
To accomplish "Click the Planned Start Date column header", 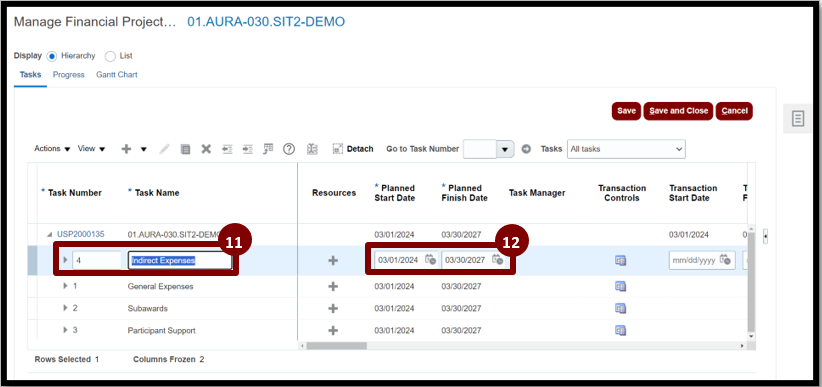I will point(394,193).
